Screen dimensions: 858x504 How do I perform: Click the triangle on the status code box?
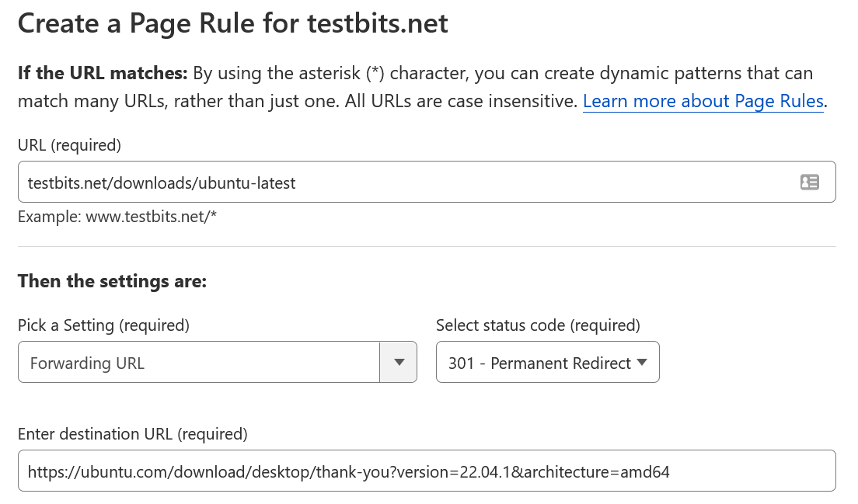point(643,362)
